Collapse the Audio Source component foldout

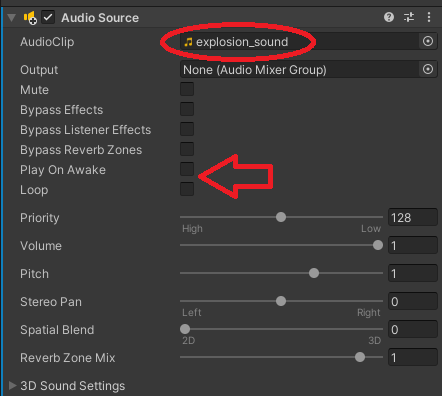tap(12, 18)
